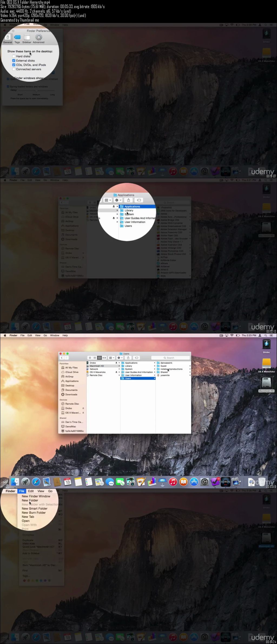Eject OS X Maveri… in Users window sidebar
The image size is (277, 644).
(83, 413)
